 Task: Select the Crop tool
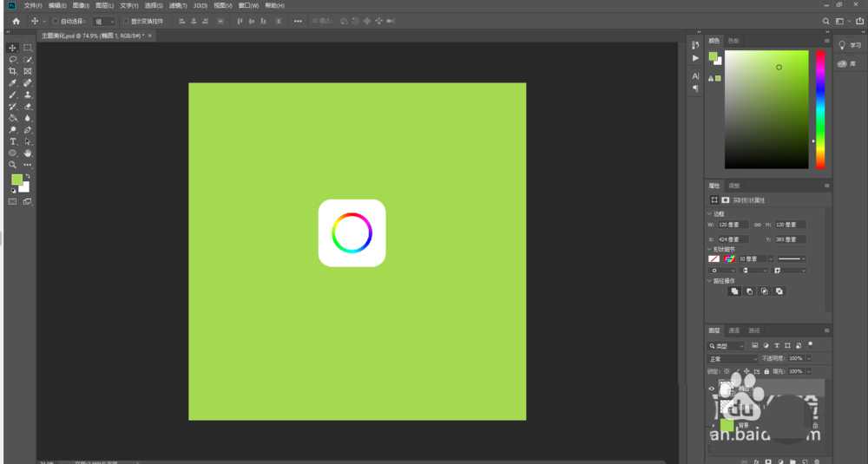(x=13, y=71)
